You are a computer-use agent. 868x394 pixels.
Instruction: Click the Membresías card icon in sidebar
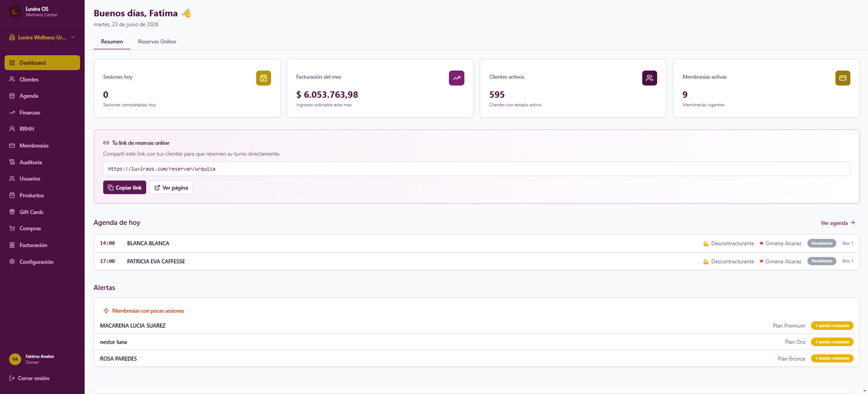tap(12, 145)
